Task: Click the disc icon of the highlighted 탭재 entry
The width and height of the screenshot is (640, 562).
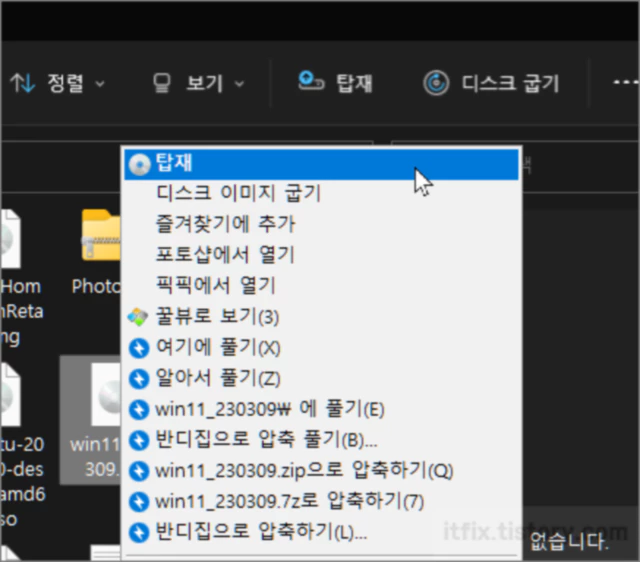Action: coord(139,165)
